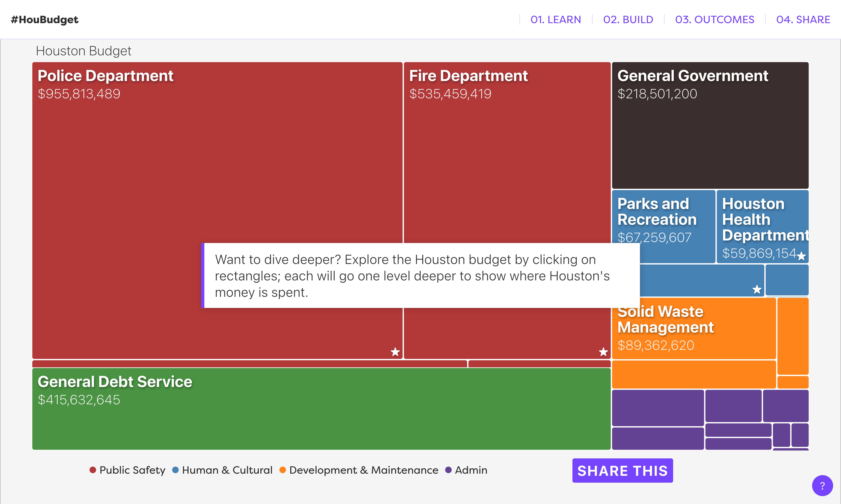Viewport: 841px width, 504px height.
Task: Switch to 03. OUTCOMES tab
Action: (715, 20)
